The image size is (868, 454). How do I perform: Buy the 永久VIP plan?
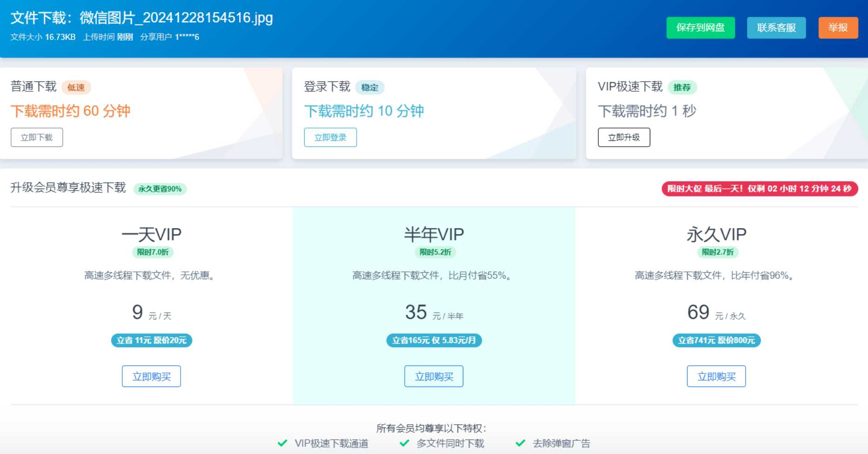coord(716,376)
